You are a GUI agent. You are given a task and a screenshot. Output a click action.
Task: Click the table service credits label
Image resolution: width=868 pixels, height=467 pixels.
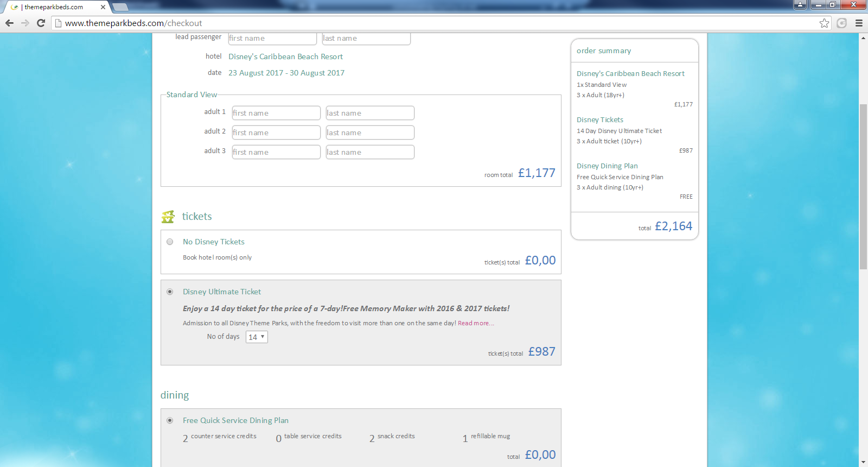[x=313, y=436]
